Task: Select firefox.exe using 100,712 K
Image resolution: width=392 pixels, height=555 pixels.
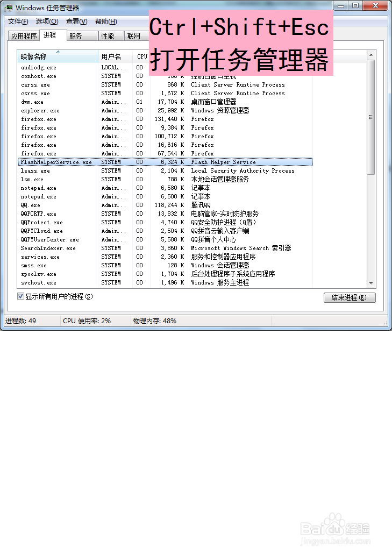Action: [x=165, y=136]
